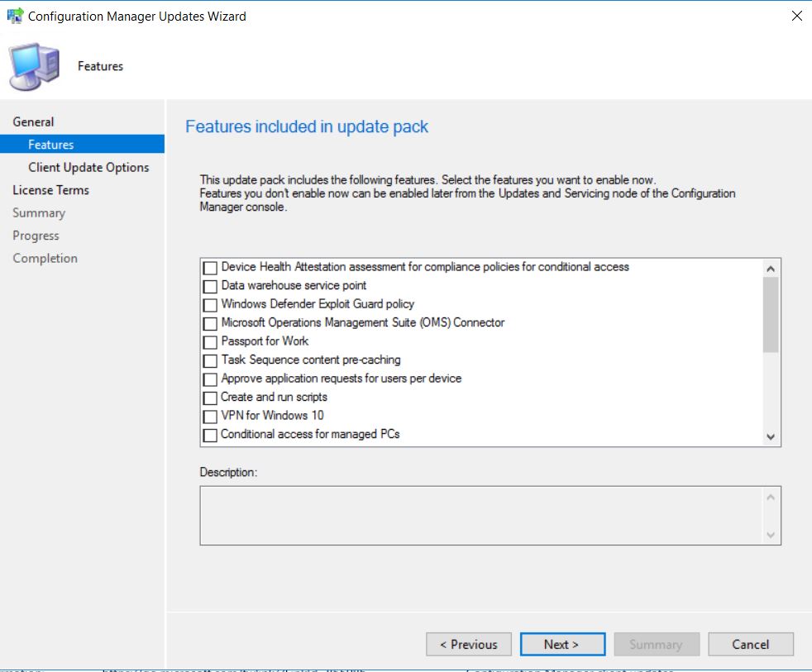Select the Client Update Options step
812x672 pixels.
[x=89, y=167]
